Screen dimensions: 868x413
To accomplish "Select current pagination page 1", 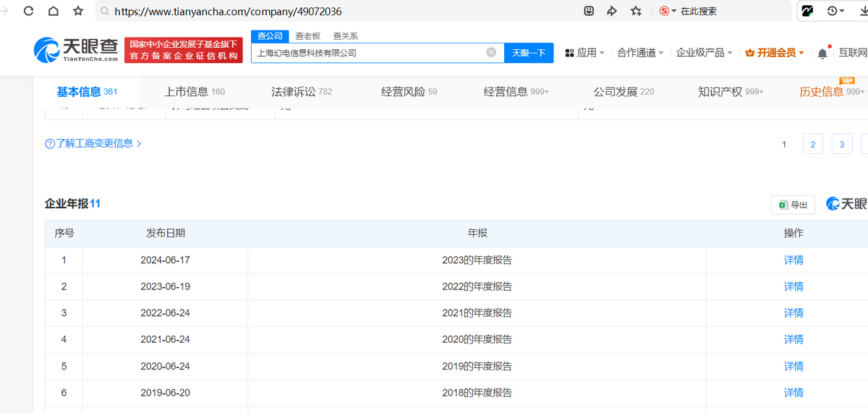I will click(x=784, y=144).
